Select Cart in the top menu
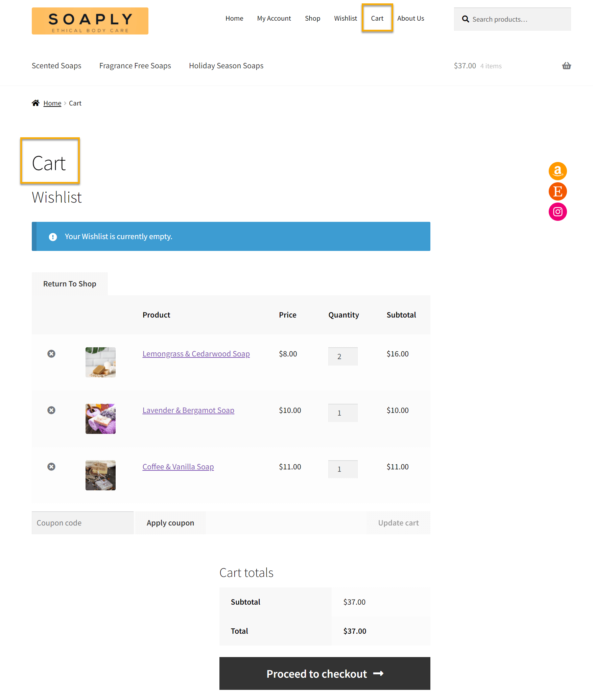 click(377, 18)
